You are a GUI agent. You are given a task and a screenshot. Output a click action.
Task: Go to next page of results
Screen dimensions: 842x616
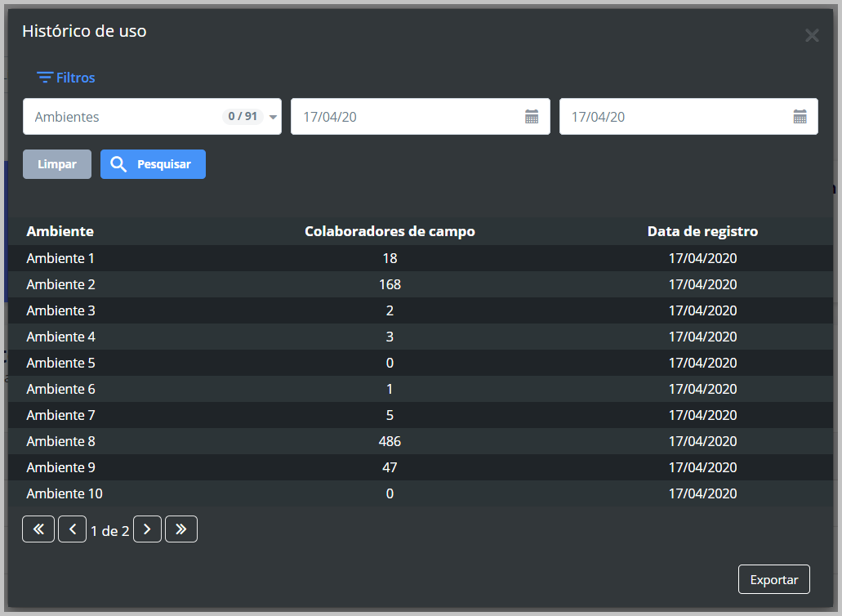tap(147, 529)
